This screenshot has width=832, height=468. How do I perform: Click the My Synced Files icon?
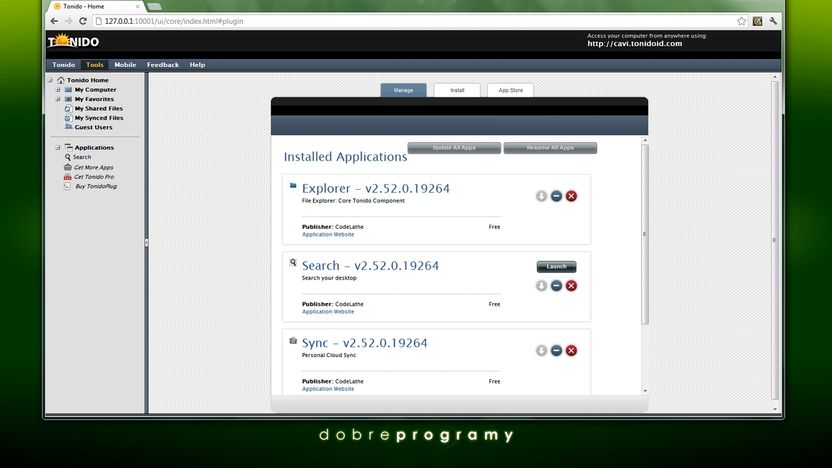pos(68,118)
